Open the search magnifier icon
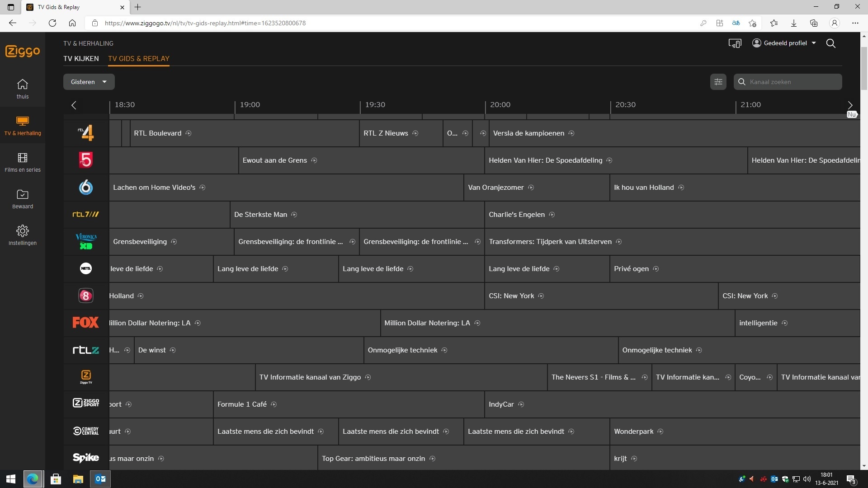 (830, 43)
